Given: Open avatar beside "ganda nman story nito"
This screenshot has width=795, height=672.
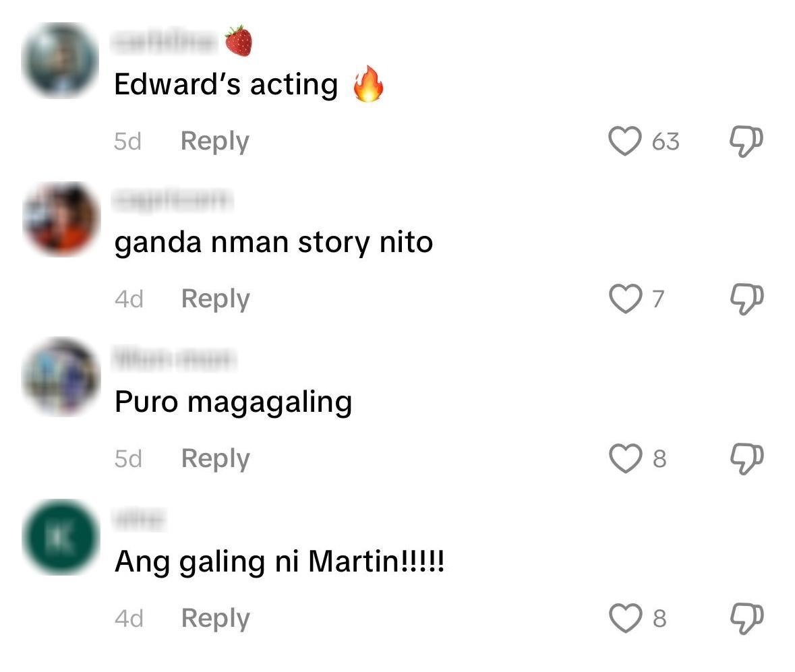Looking at the screenshot, I should pyautogui.click(x=61, y=220).
